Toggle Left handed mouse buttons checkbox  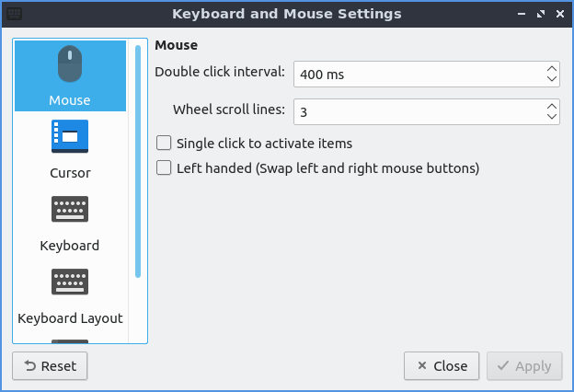(165, 168)
